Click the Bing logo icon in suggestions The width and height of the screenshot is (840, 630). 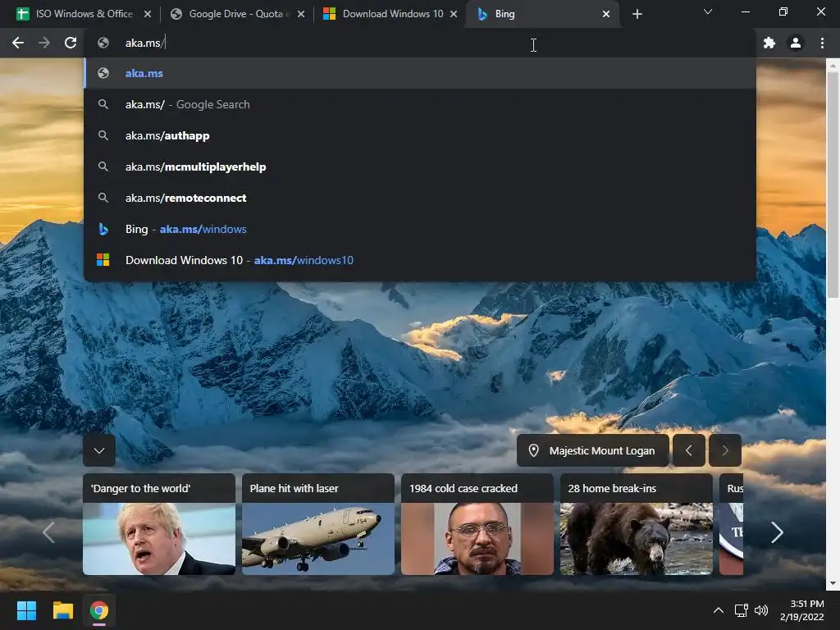pyautogui.click(x=103, y=229)
